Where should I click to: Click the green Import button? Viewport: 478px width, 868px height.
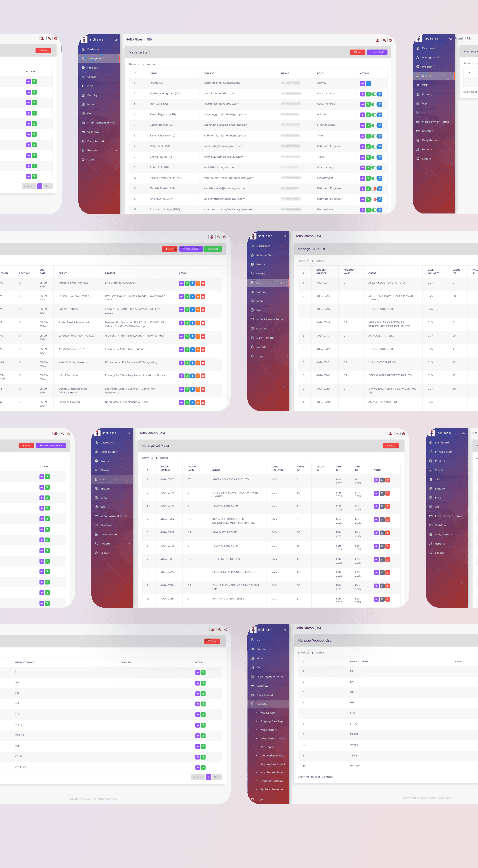[213, 249]
